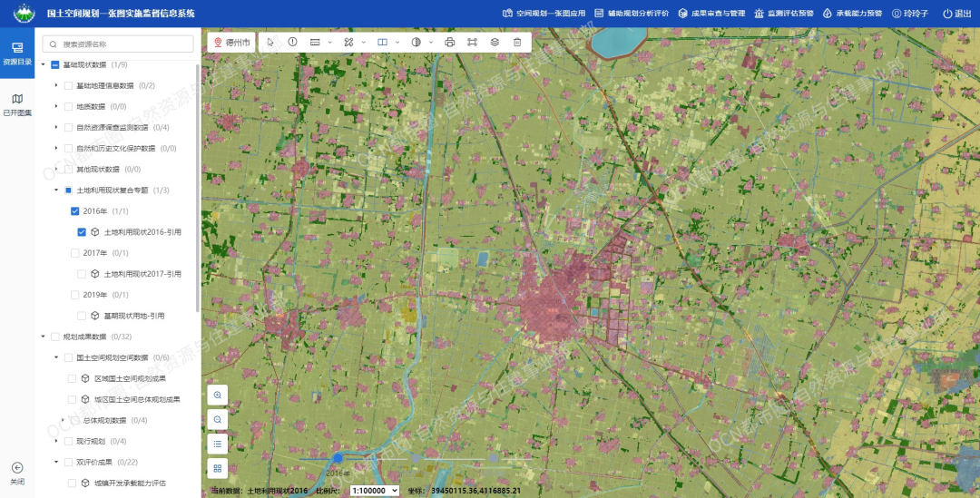Switch map to full-extent frame view

click(x=472, y=42)
